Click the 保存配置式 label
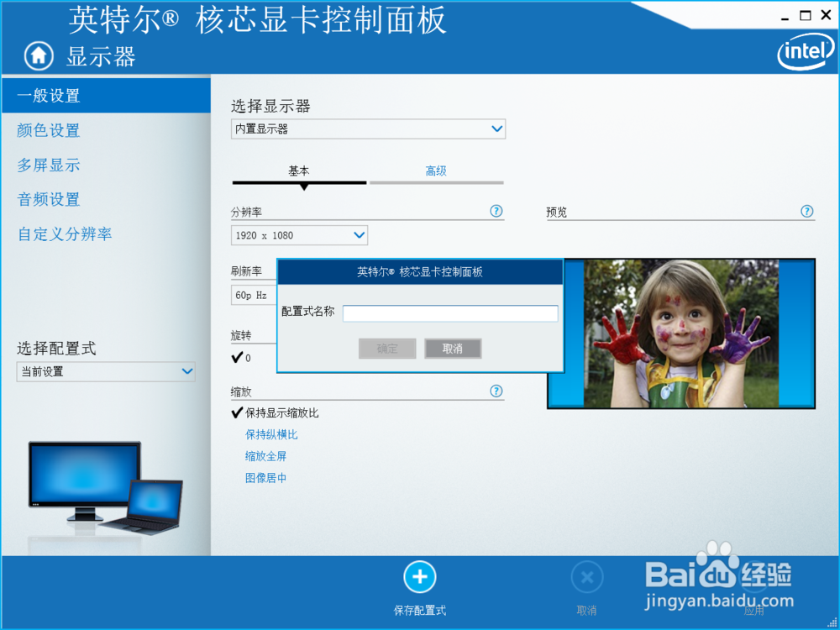Screen dimensions: 840x630 tap(420, 610)
